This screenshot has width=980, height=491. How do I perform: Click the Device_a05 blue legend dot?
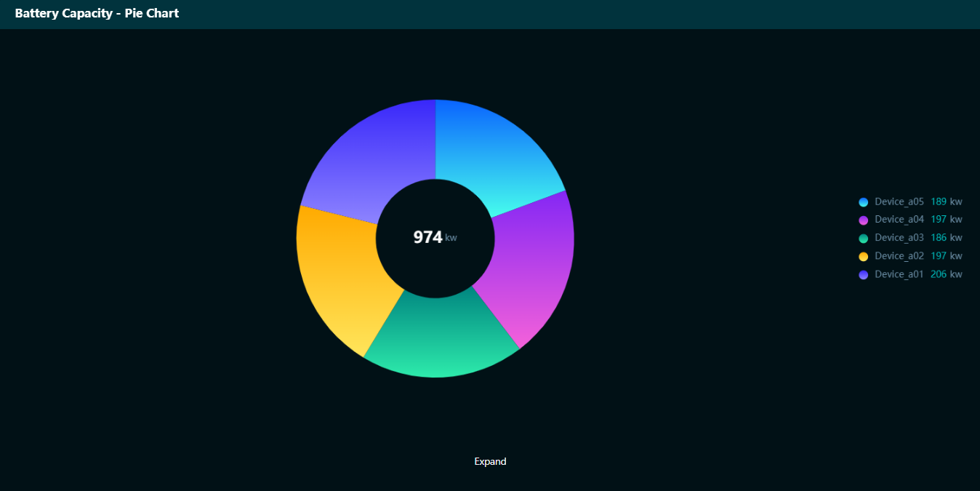(863, 201)
